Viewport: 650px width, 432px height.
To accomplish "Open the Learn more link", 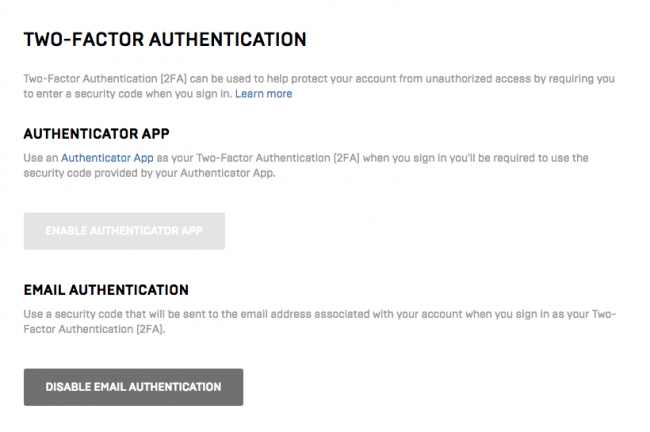I will click(x=264, y=94).
